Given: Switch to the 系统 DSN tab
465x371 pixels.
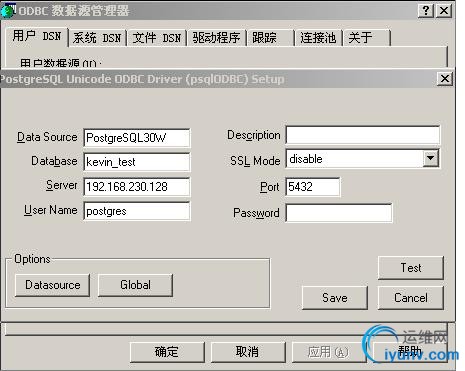Looking at the screenshot, I should tap(97, 38).
